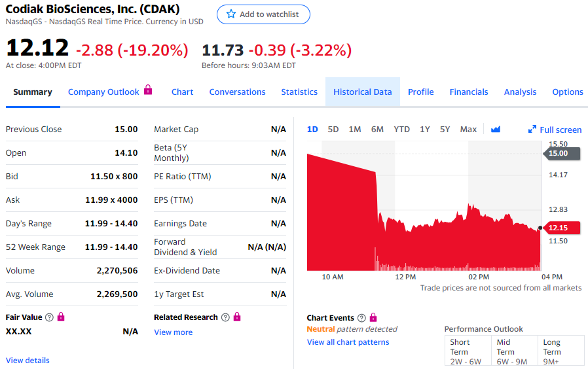Switch to the Profile tab
Screen dimensions: 588x369
click(x=421, y=92)
